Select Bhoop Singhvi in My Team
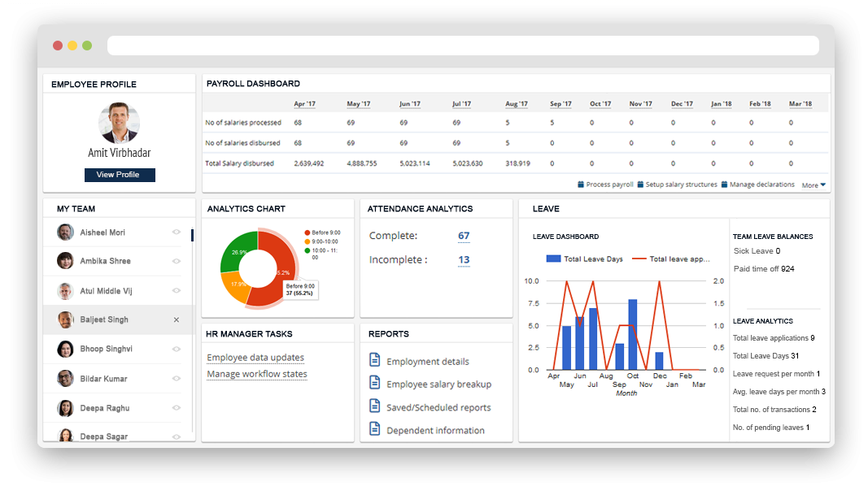This screenshot has width=868, height=491. pos(107,349)
